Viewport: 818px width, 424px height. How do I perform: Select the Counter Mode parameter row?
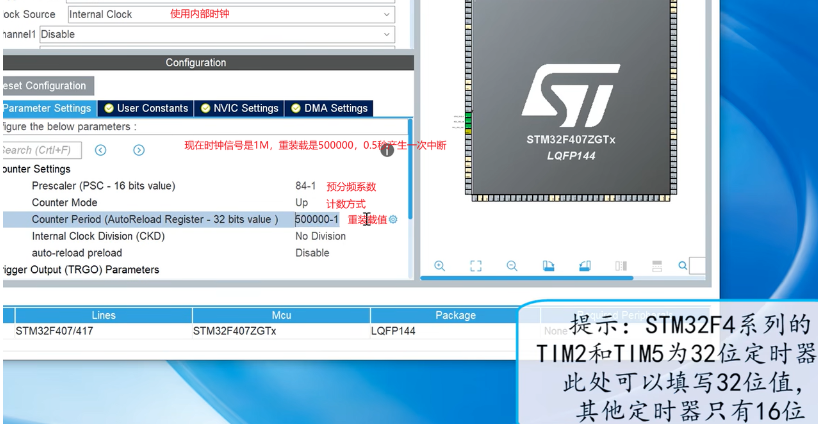click(64, 202)
